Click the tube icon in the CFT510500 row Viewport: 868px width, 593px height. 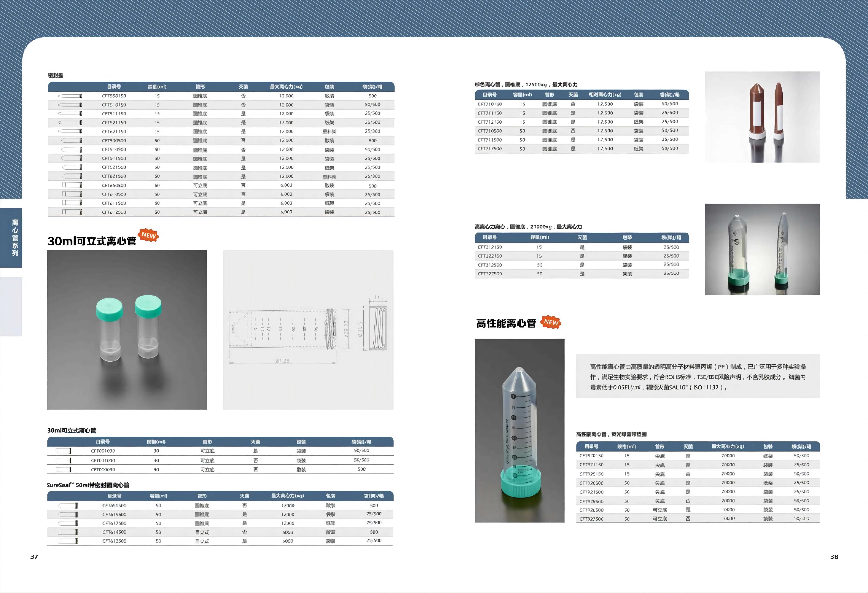[x=72, y=149]
